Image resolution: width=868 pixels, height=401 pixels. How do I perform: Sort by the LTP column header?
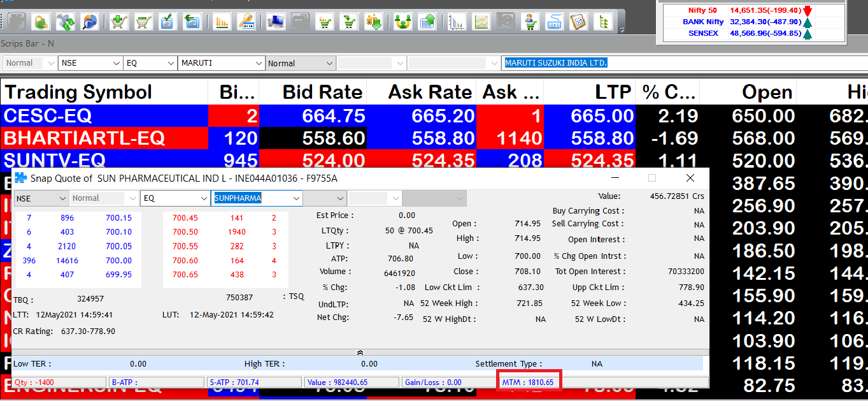pyautogui.click(x=590, y=92)
